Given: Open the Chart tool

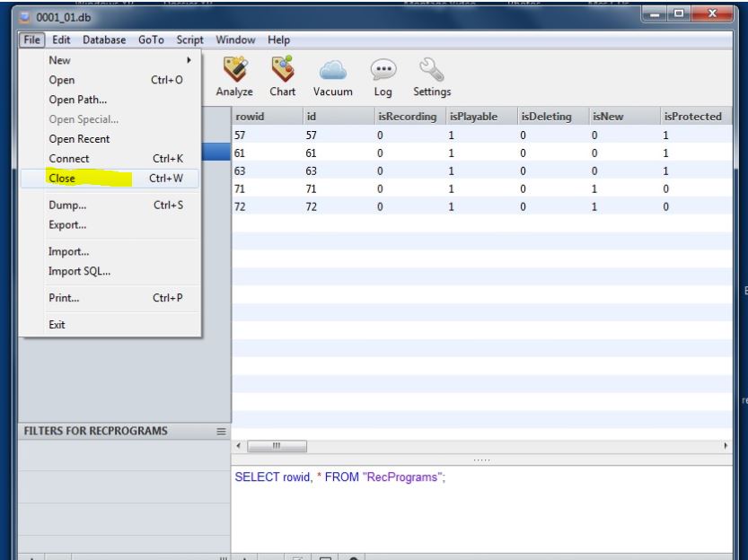Looking at the screenshot, I should (283, 73).
